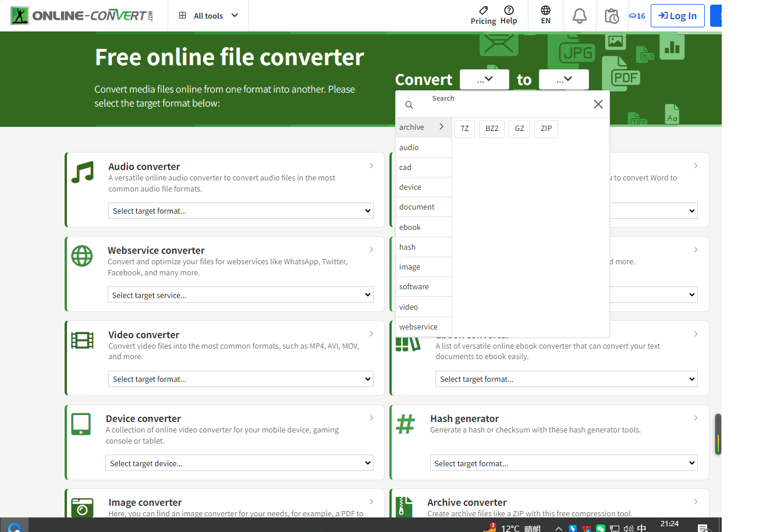784x532 pixels.
Task: Click the globe language selector icon
Action: click(545, 10)
